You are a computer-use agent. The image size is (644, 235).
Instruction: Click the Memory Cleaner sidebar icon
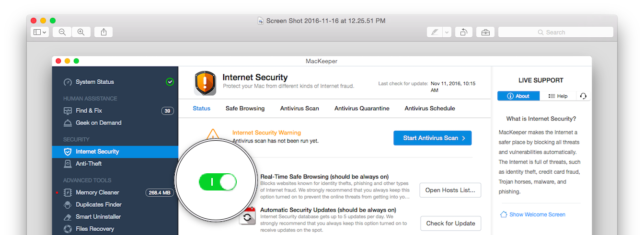point(68,192)
